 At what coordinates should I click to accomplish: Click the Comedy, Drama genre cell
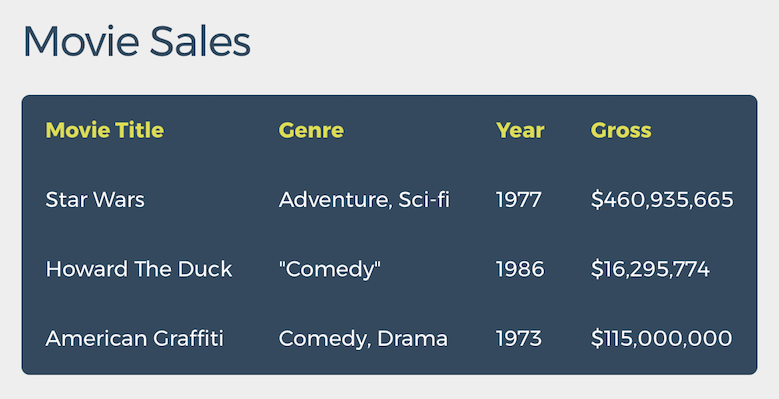[363, 339]
